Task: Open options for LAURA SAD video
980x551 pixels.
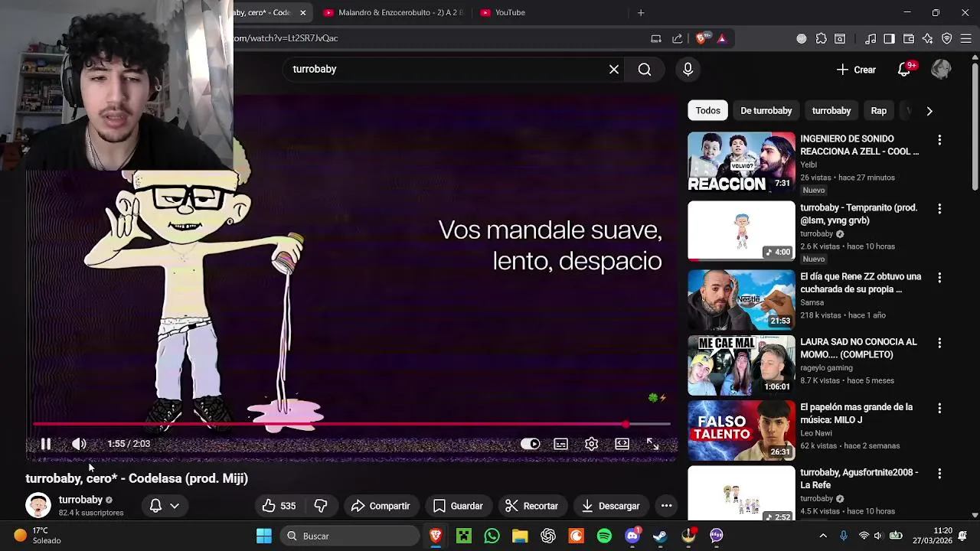Action: pos(939,343)
